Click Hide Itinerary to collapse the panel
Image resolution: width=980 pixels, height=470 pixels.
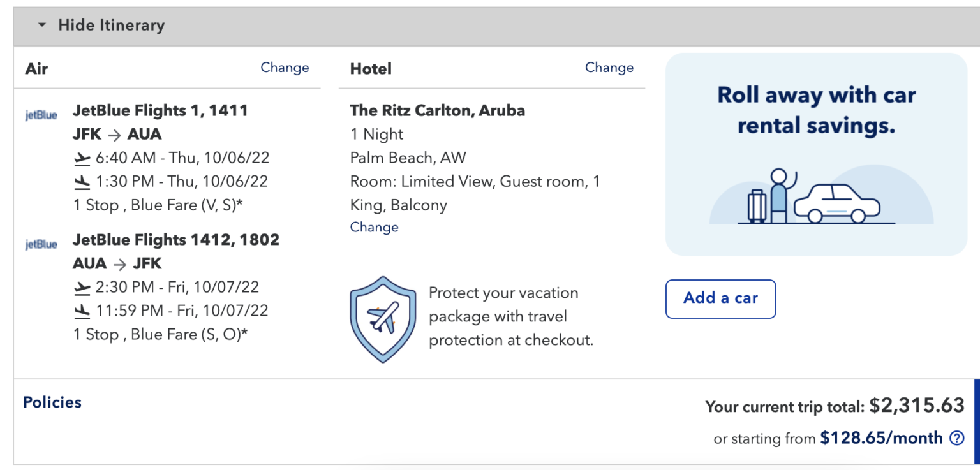pos(112,26)
